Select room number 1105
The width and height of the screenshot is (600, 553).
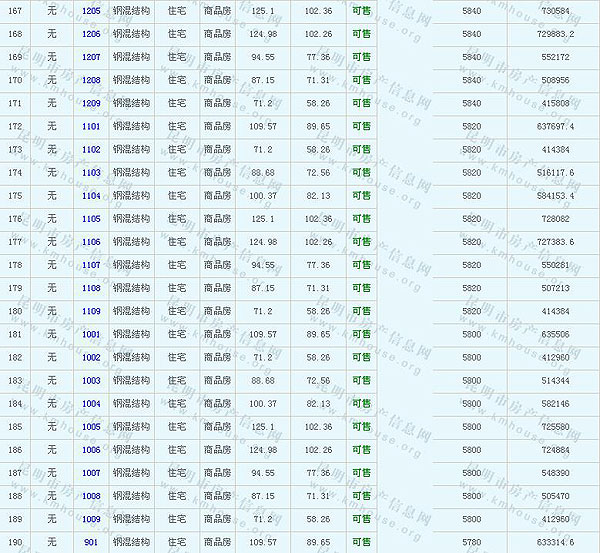pos(91,218)
